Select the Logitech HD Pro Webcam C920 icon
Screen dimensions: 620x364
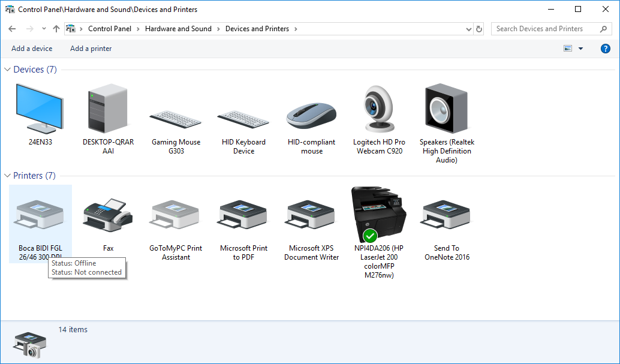pyautogui.click(x=379, y=109)
